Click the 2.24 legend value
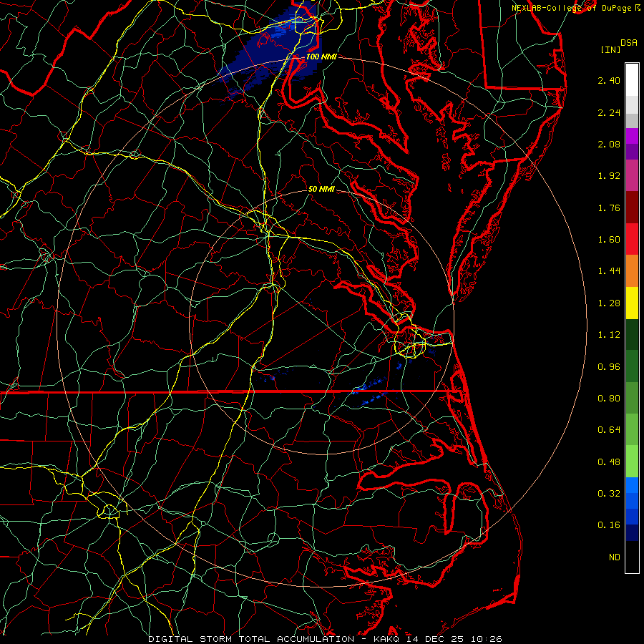 609,112
